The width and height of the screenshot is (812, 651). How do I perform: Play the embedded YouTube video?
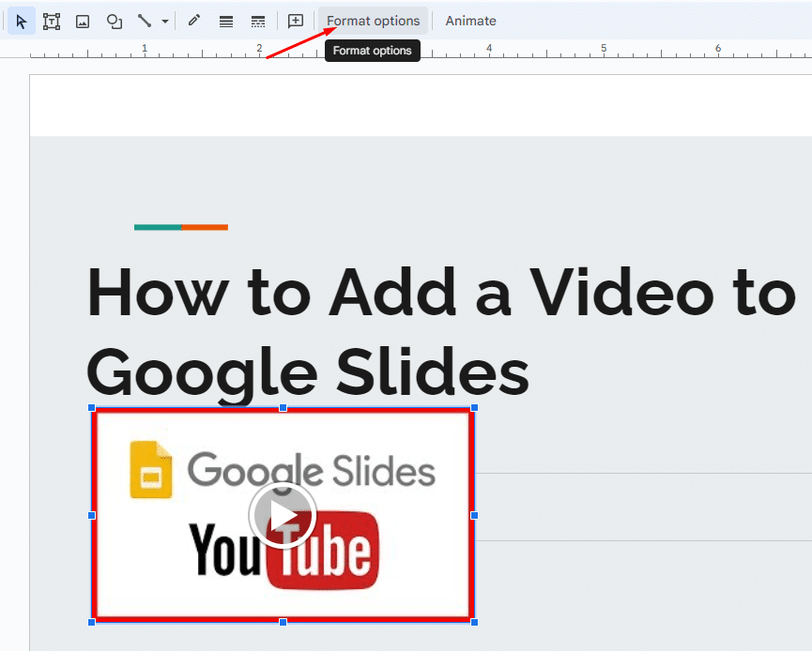click(283, 515)
